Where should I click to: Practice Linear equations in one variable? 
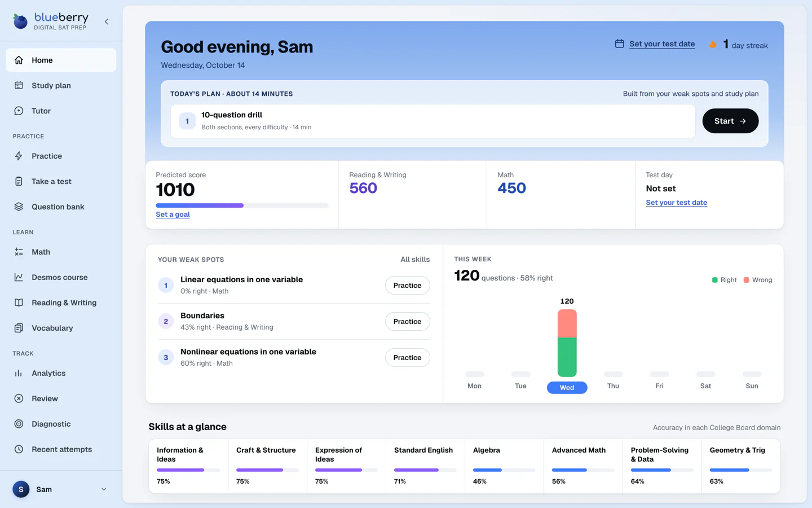[407, 286]
